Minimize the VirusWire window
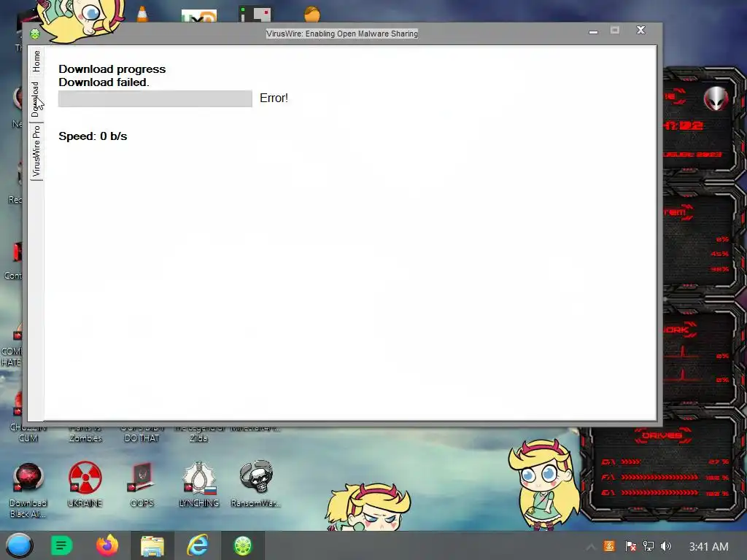The image size is (747, 560). coord(593,31)
